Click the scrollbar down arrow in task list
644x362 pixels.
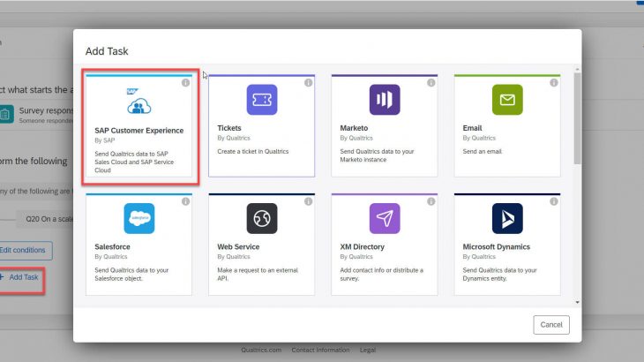click(x=577, y=303)
